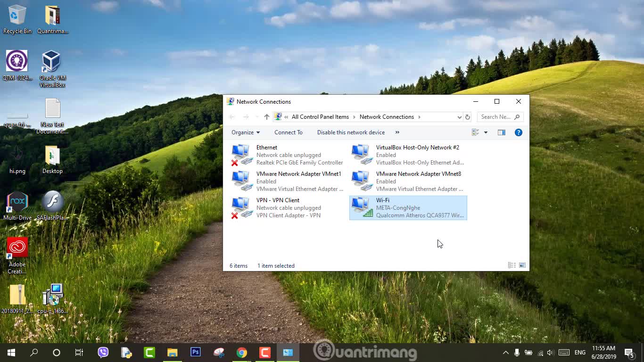Select the hi.png desktop file
Viewport: 644px width, 362px height.
tap(17, 159)
